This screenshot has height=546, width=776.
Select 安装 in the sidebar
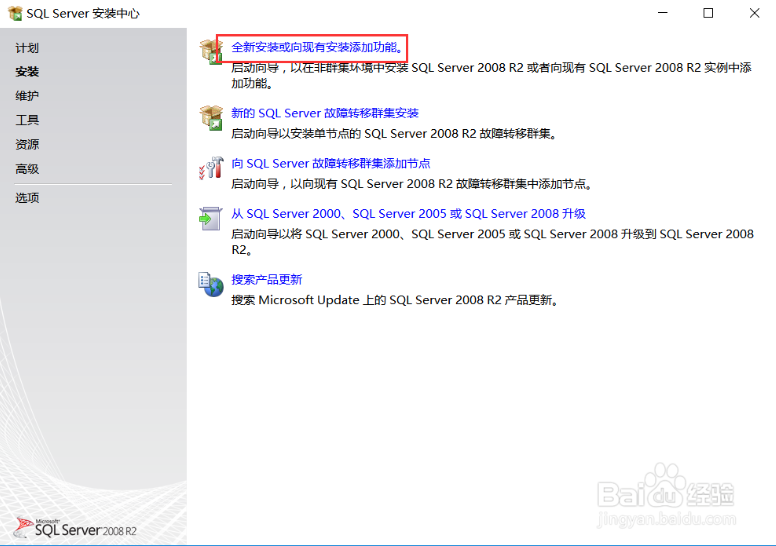[x=27, y=72]
